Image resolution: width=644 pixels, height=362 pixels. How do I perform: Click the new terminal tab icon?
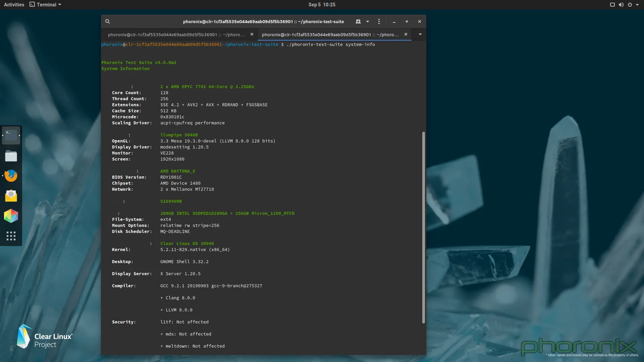[358, 21]
